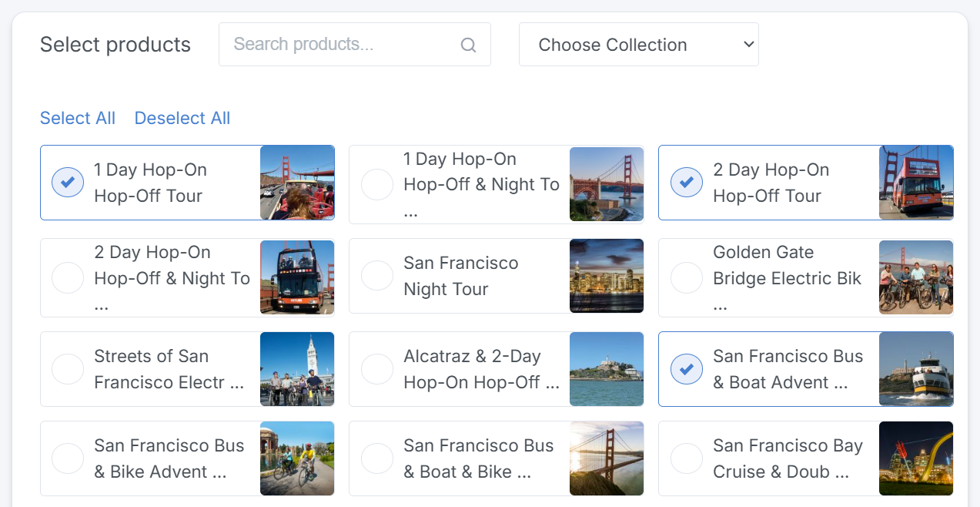Select the Golden Gate Bridge Electric Bike checkbox

point(687,277)
